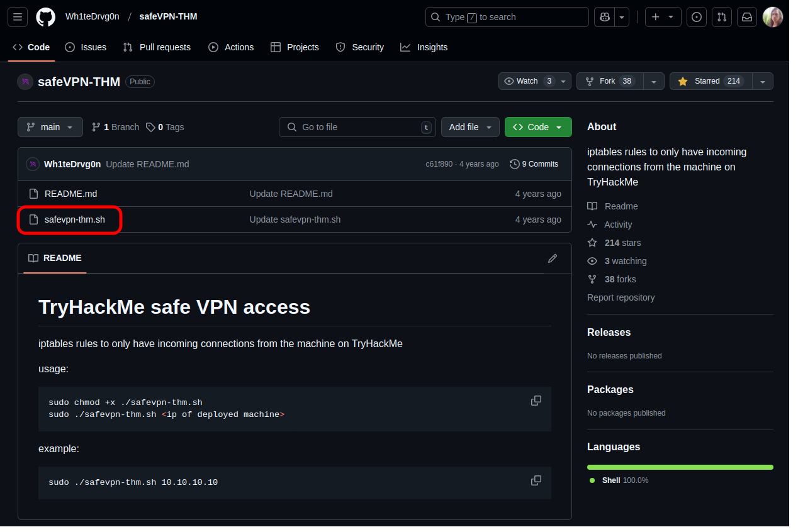
Task: Open the Releases heading link
Action: coord(609,332)
